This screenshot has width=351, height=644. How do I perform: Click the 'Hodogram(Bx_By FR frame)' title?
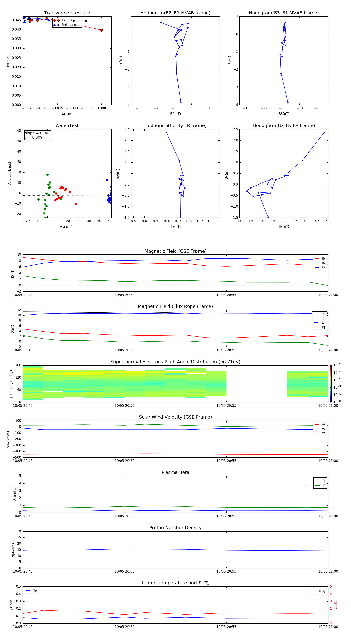284,125
